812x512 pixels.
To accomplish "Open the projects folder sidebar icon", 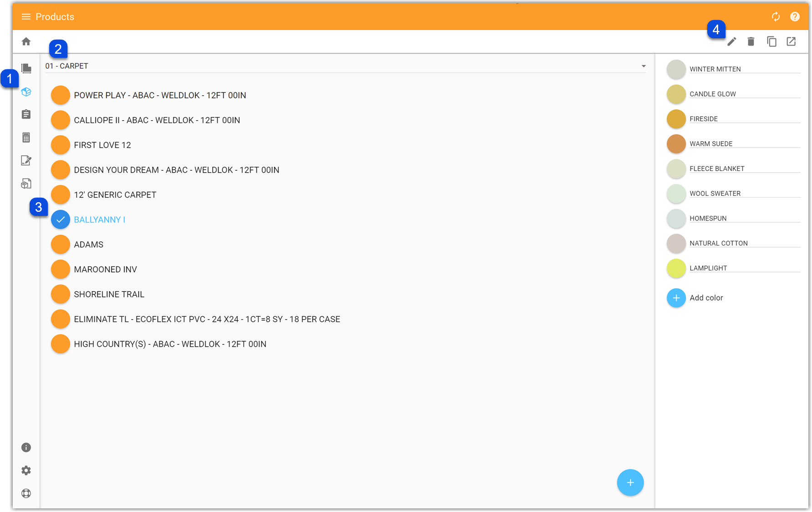I will pos(26,69).
